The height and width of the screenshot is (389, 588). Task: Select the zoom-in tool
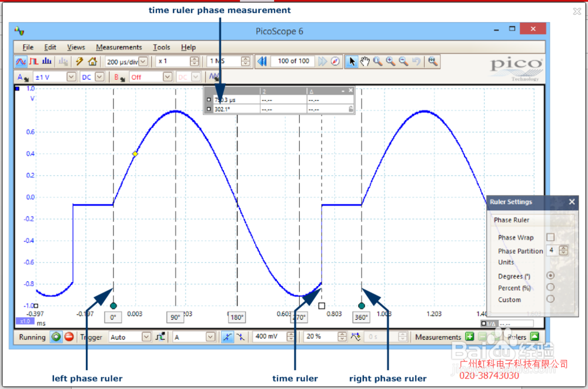tap(390, 62)
